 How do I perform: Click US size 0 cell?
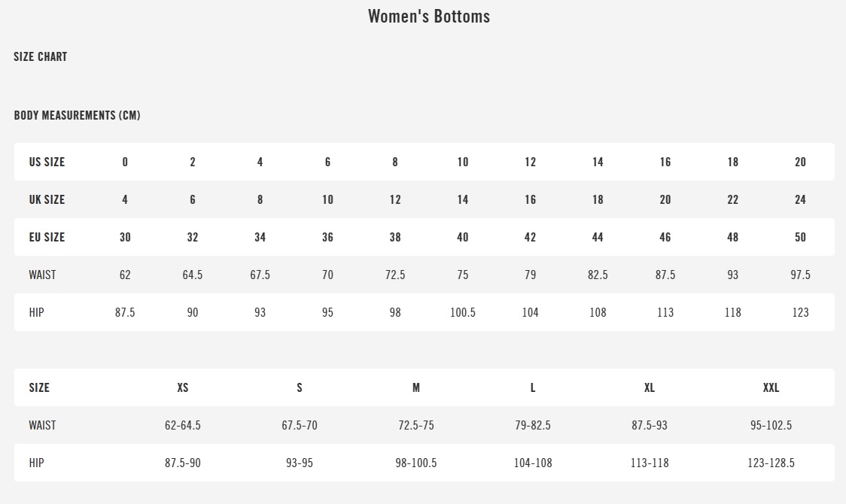tap(125, 162)
